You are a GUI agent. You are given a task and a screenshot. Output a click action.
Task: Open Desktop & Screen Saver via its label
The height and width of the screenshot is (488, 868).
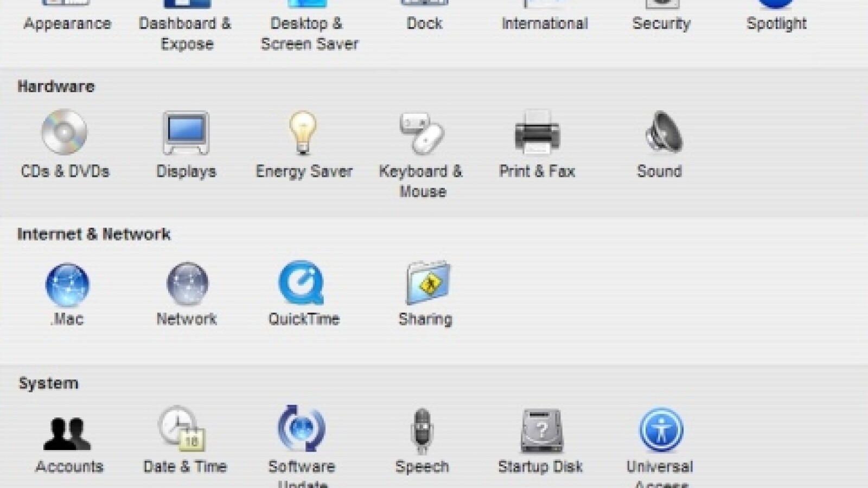[x=309, y=33]
